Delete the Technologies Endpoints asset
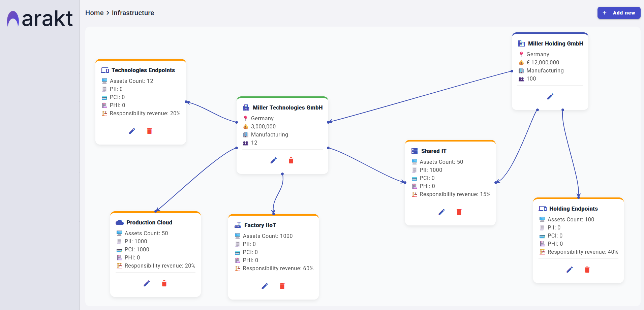This screenshot has width=644, height=310. (x=149, y=131)
